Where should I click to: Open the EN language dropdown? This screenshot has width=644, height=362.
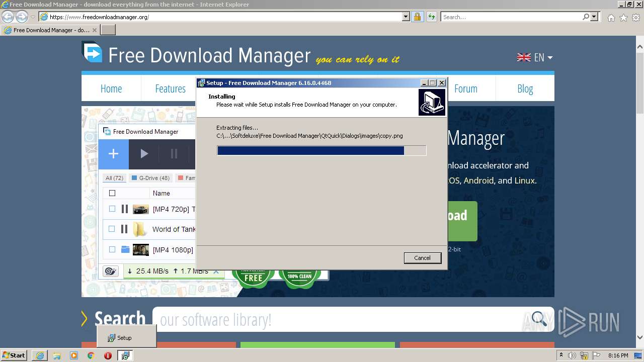(535, 57)
